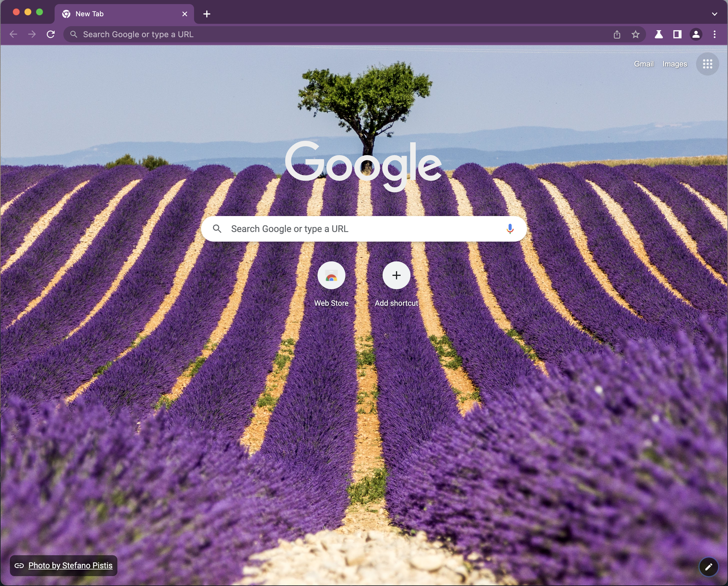This screenshot has width=728, height=586.
Task: Click Photo by Stefano Pistis link
Action: pos(70,566)
